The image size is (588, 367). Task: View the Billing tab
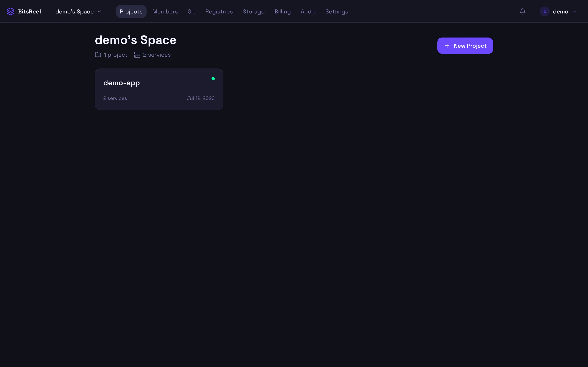tap(283, 11)
